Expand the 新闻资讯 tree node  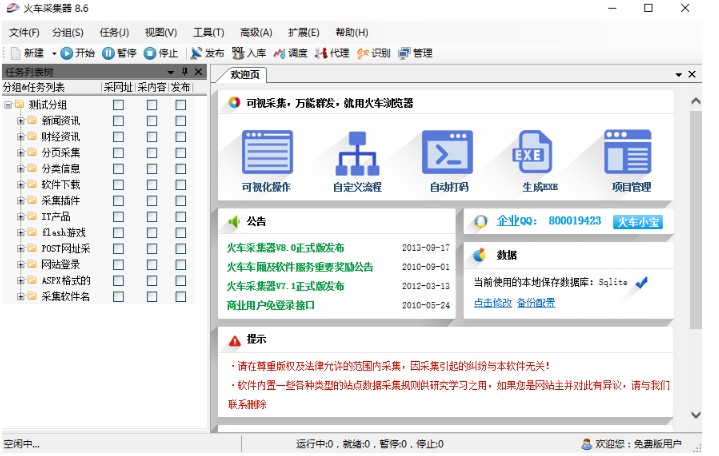21,121
